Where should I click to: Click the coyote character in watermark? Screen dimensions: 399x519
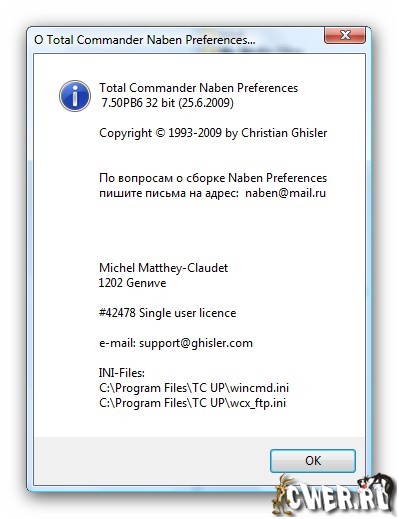[x=284, y=495]
